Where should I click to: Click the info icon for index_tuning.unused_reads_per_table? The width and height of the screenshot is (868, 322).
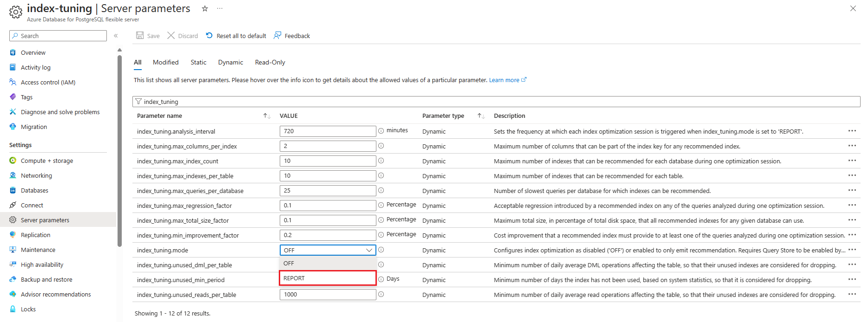[x=381, y=294]
